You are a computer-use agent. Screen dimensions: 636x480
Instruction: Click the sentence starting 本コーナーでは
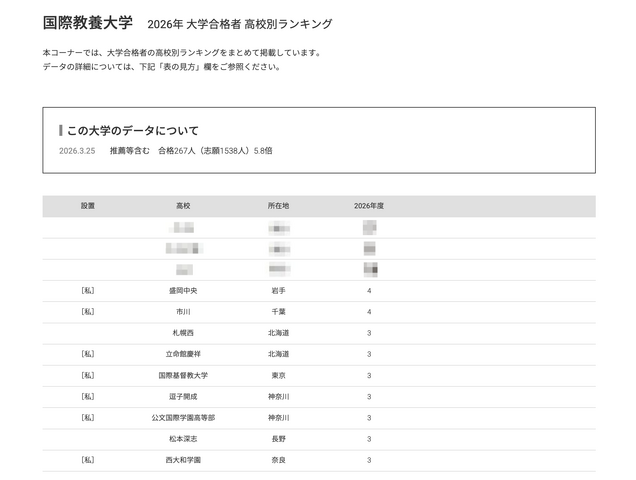pos(182,53)
